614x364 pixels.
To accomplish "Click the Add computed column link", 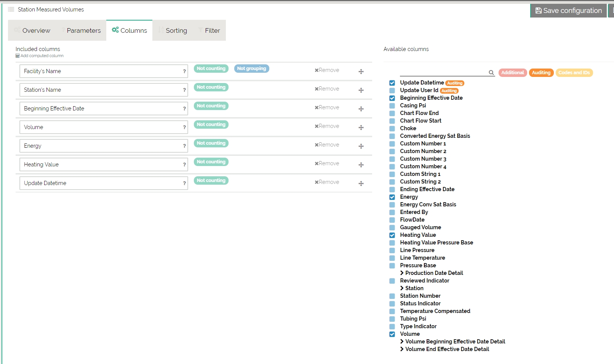I will point(42,56).
